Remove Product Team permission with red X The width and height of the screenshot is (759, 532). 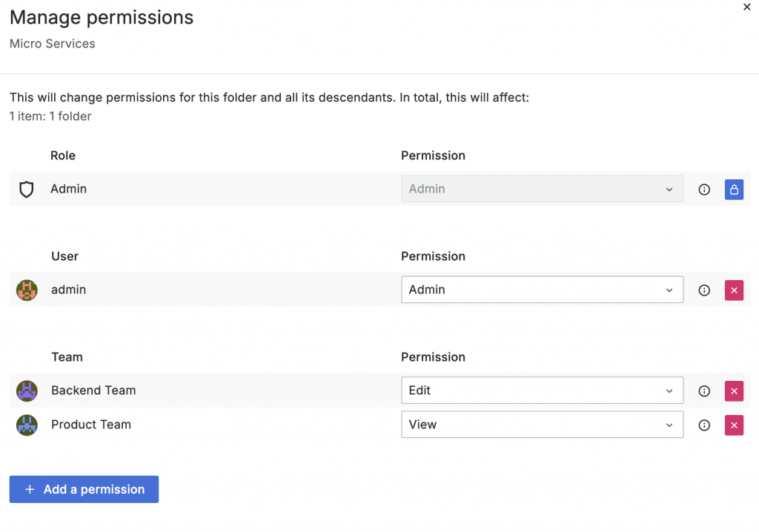point(734,425)
